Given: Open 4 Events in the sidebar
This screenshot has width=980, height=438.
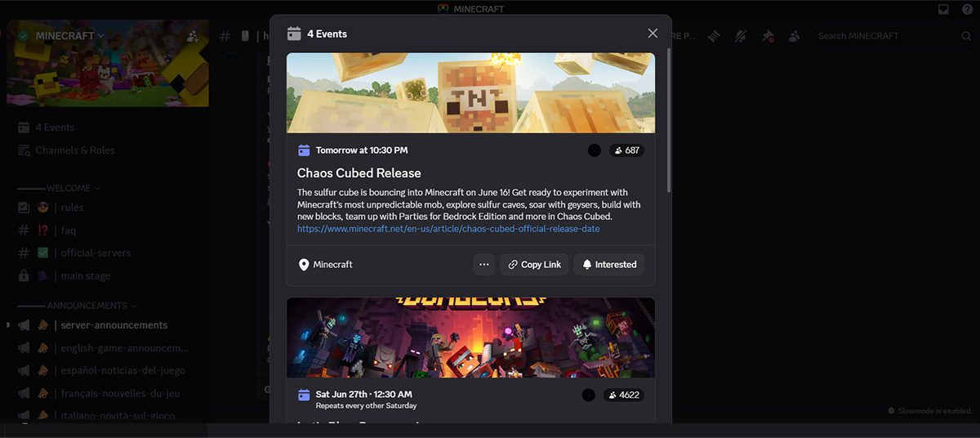Looking at the screenshot, I should (108, 127).
